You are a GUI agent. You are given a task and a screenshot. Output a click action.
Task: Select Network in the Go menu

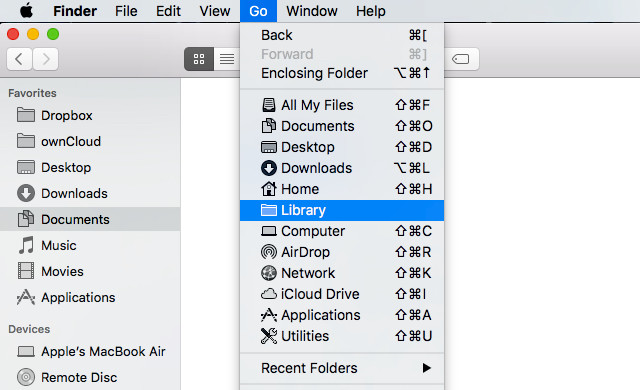pos(342,273)
